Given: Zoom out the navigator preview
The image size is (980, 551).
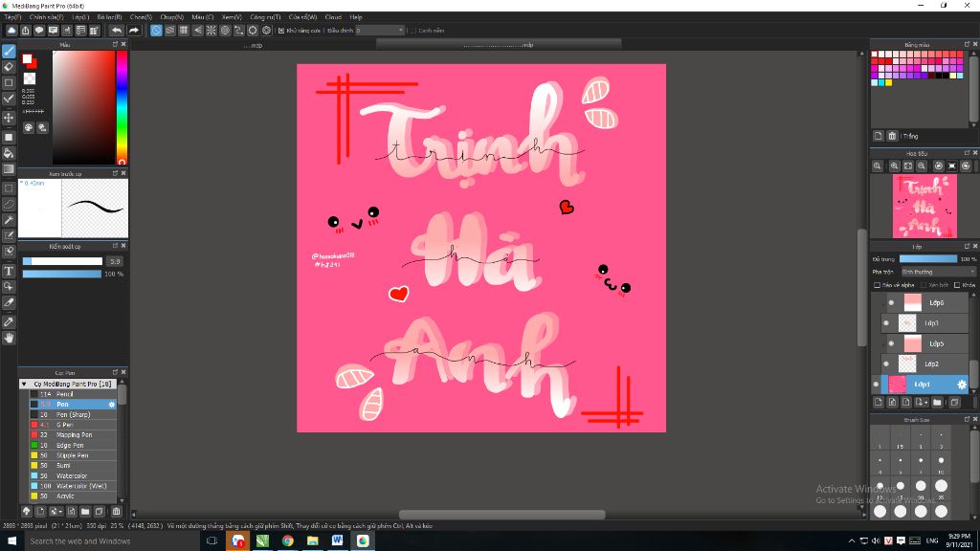Looking at the screenshot, I should click(x=922, y=166).
